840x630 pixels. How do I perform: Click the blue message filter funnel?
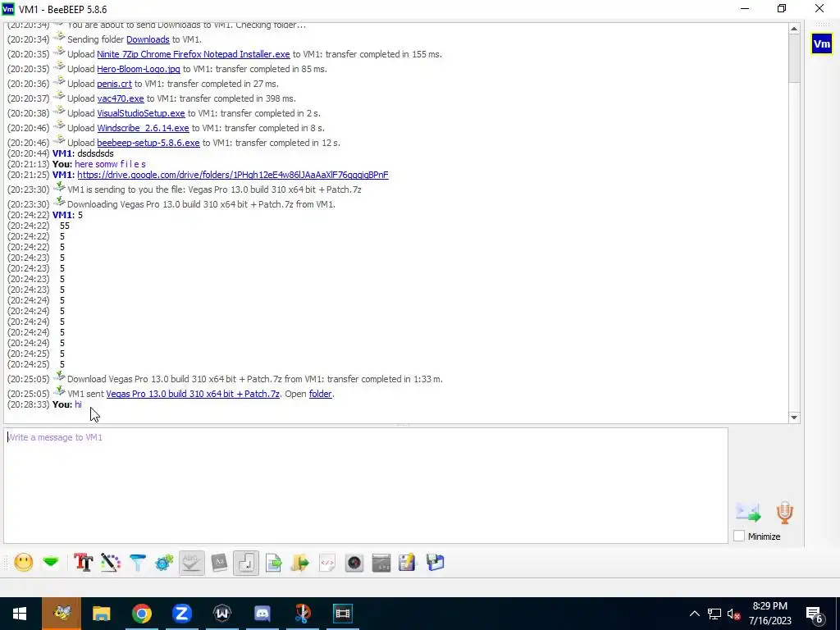138,563
